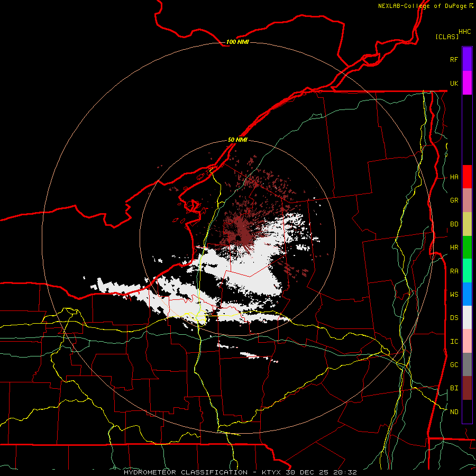This screenshot has width=476, height=476.
Task: Click the UK magenta legend swatch
Action: [467, 83]
